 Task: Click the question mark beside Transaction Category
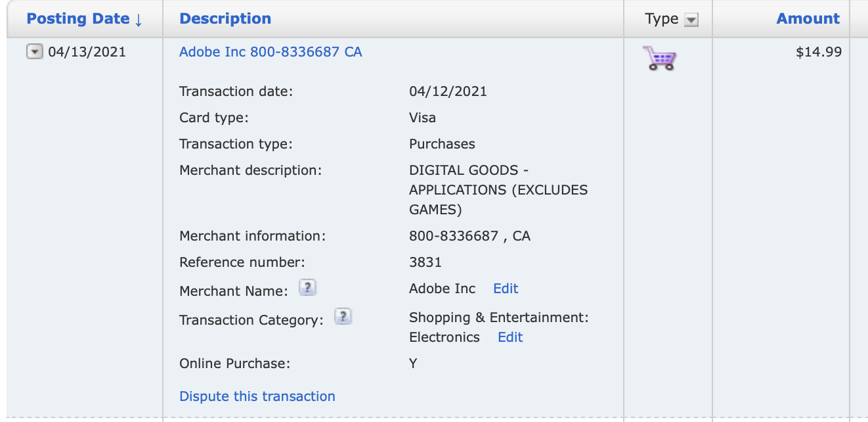pos(343,316)
